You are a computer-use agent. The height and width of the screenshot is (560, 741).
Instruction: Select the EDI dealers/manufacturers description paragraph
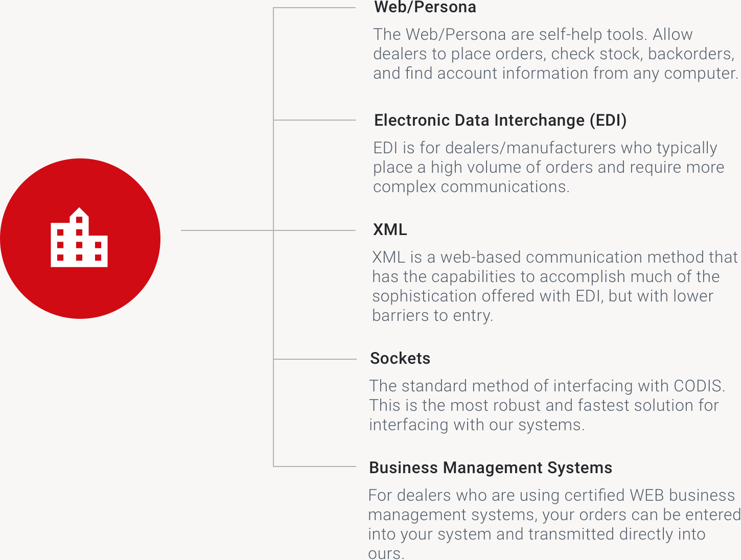548,167
